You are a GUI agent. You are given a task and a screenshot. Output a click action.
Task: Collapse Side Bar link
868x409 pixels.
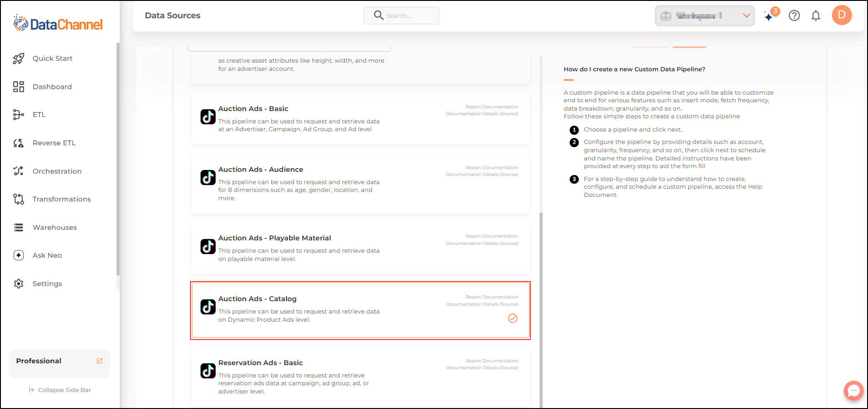pyautogui.click(x=60, y=390)
